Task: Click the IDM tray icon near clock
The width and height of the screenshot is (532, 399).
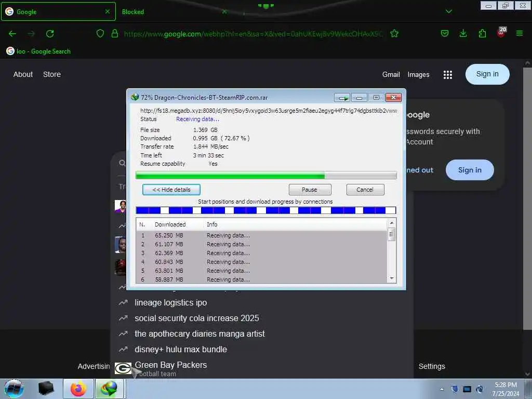Action: [480, 389]
